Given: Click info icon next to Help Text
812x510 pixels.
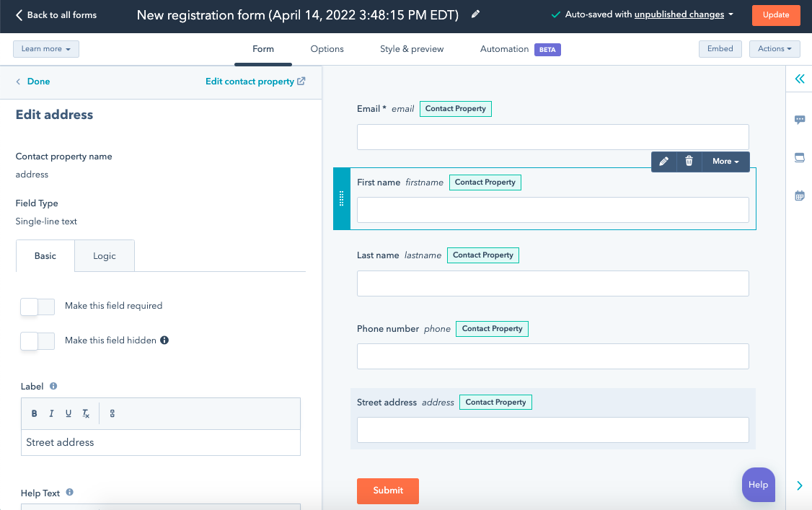Looking at the screenshot, I should [x=69, y=493].
